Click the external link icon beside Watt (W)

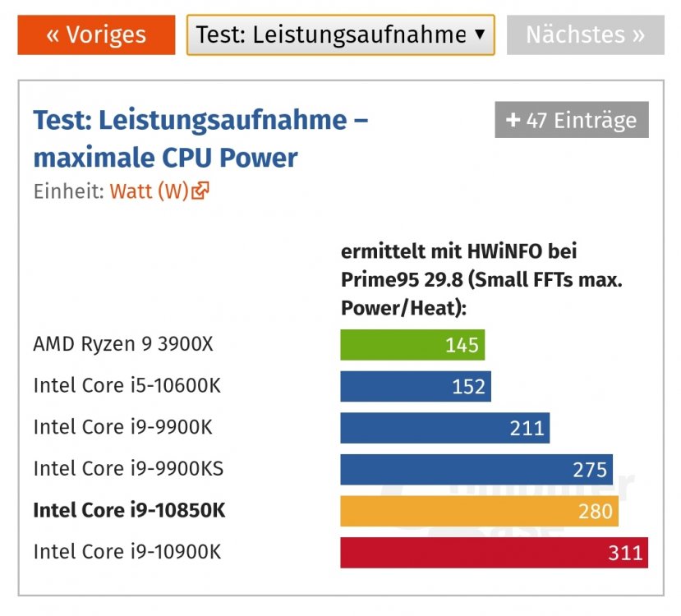[x=200, y=191]
